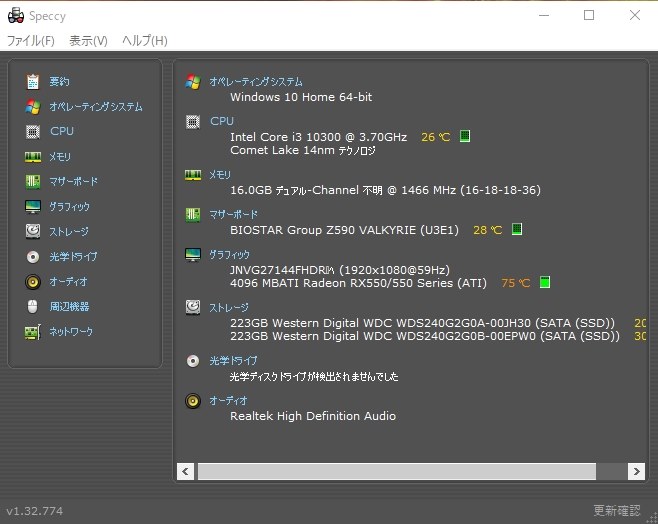Screen dimensions: 658x524
Task: Click the Intel Core i3 10300 @ 3.70GHz text
Action: click(x=319, y=137)
